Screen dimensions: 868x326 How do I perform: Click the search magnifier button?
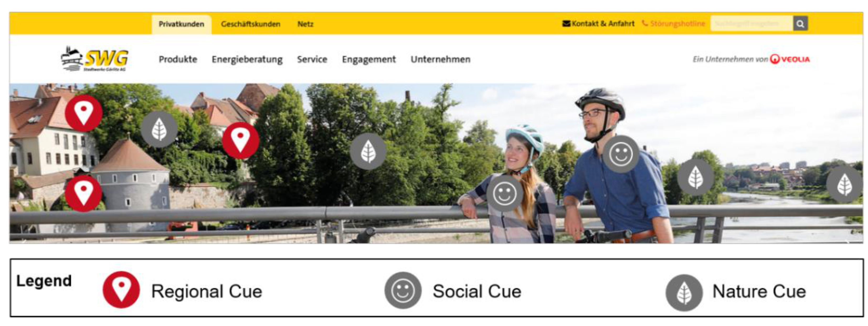(x=800, y=24)
